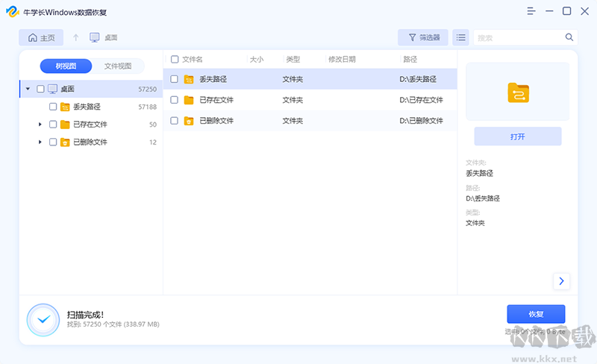Open the 筛选器 filter dropdown
597x364 pixels.
(423, 37)
